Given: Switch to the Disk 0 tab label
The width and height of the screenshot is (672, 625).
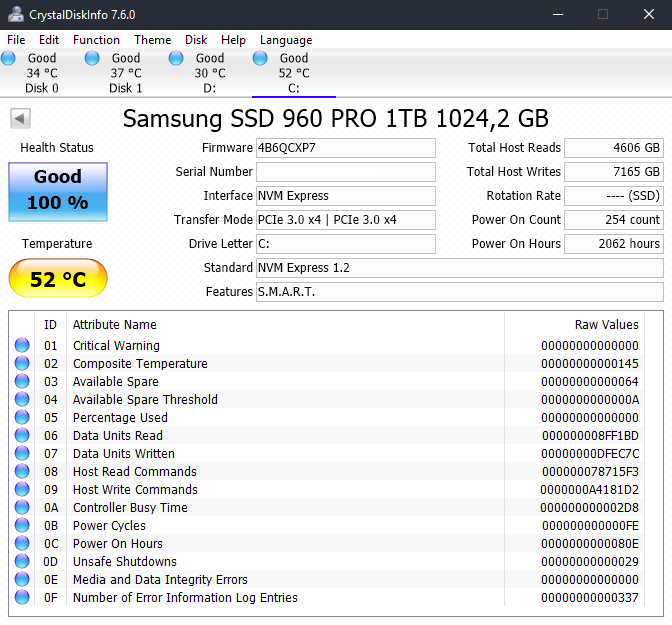Looking at the screenshot, I should tap(42, 88).
